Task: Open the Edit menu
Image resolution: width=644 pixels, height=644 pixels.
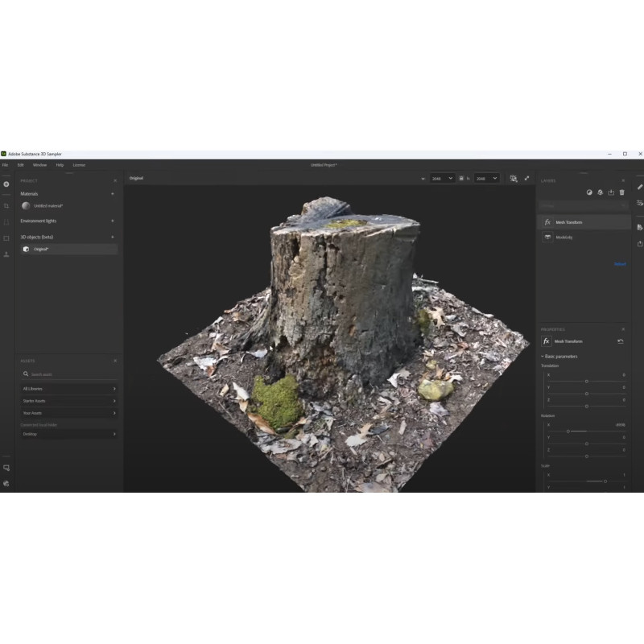Action: [x=20, y=165]
